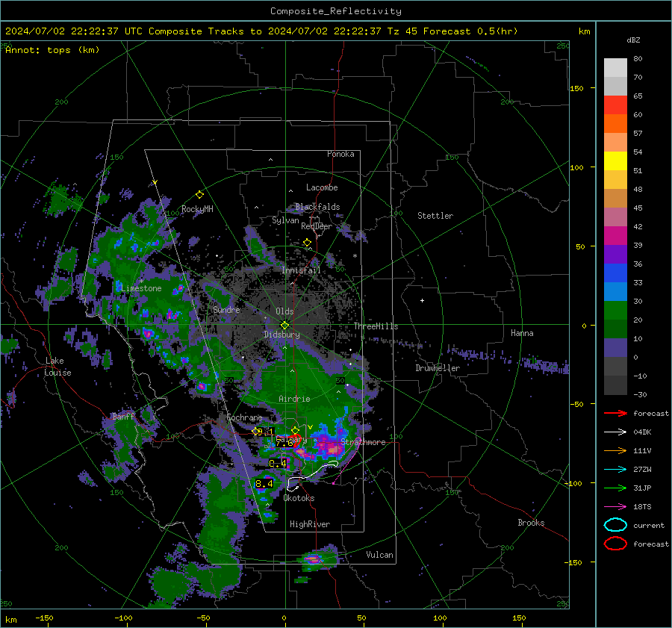Click the ThreeHills town label
This screenshot has height=628, width=672.
point(376,326)
